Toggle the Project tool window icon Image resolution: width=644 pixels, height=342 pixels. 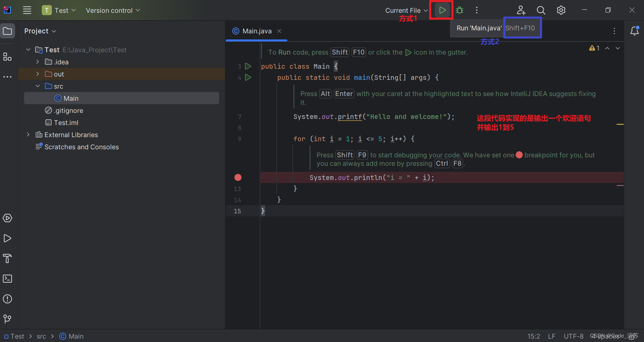pos(7,31)
